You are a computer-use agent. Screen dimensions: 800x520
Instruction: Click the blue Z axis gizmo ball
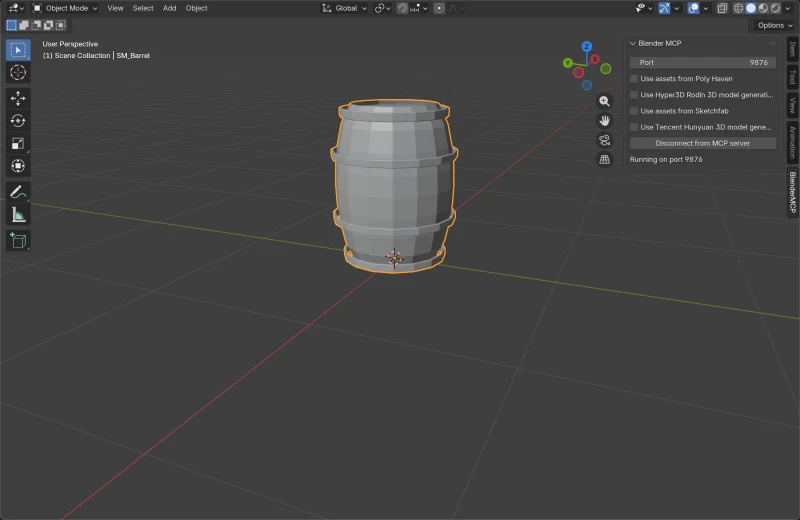[587, 46]
